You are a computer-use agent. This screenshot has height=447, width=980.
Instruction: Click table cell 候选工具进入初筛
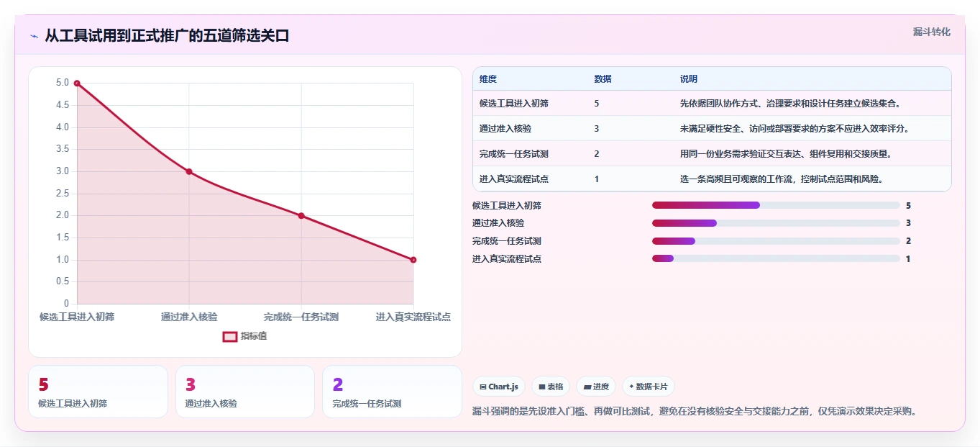point(514,104)
